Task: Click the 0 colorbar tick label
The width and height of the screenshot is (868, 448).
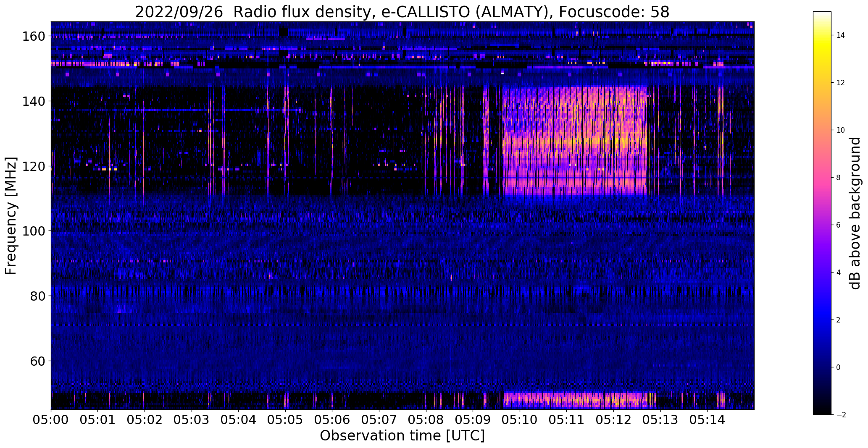Action: click(839, 367)
